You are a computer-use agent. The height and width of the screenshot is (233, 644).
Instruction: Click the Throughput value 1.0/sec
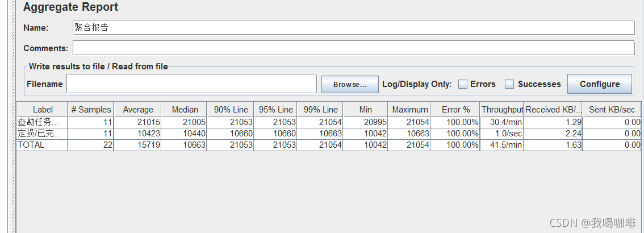(507, 134)
